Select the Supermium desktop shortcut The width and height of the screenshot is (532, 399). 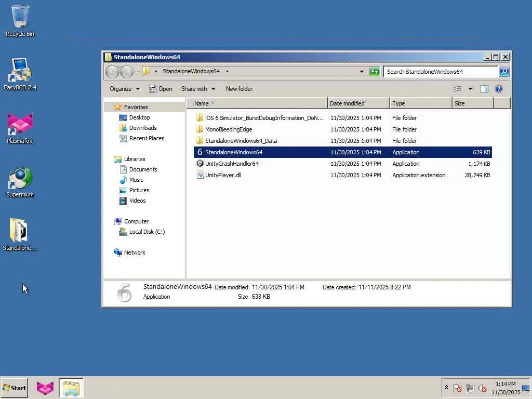coord(20,181)
